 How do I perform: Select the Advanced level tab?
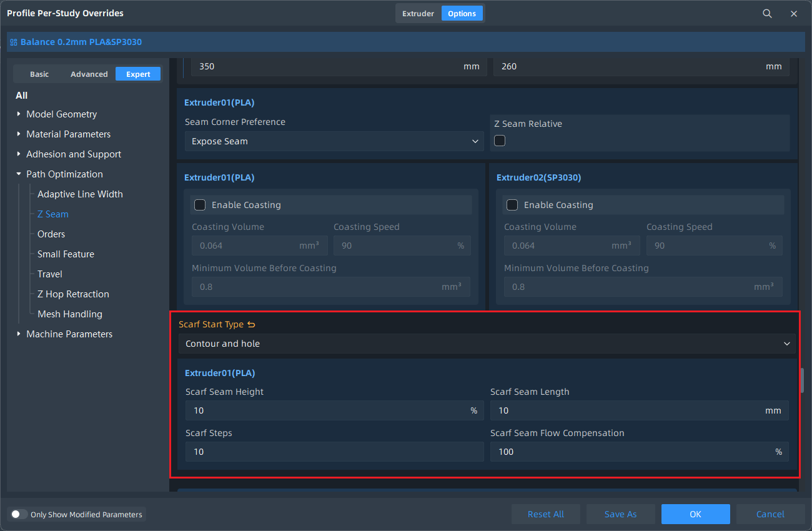[89, 74]
